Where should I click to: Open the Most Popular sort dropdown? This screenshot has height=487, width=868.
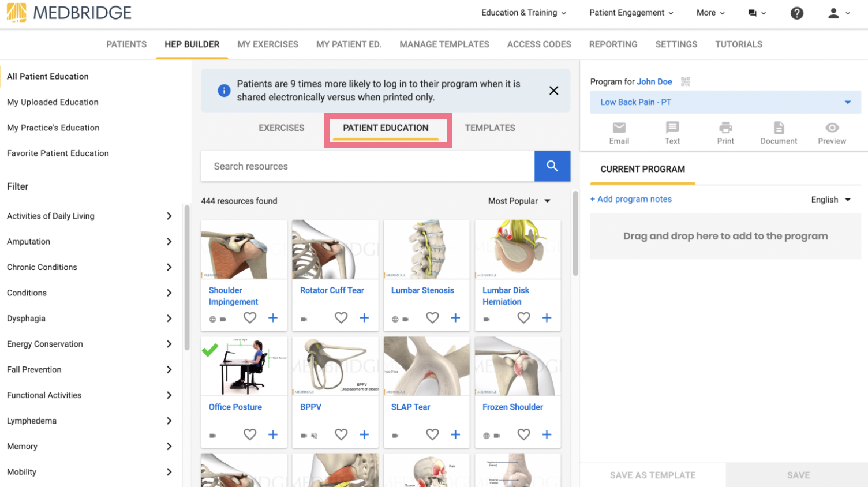pos(519,201)
